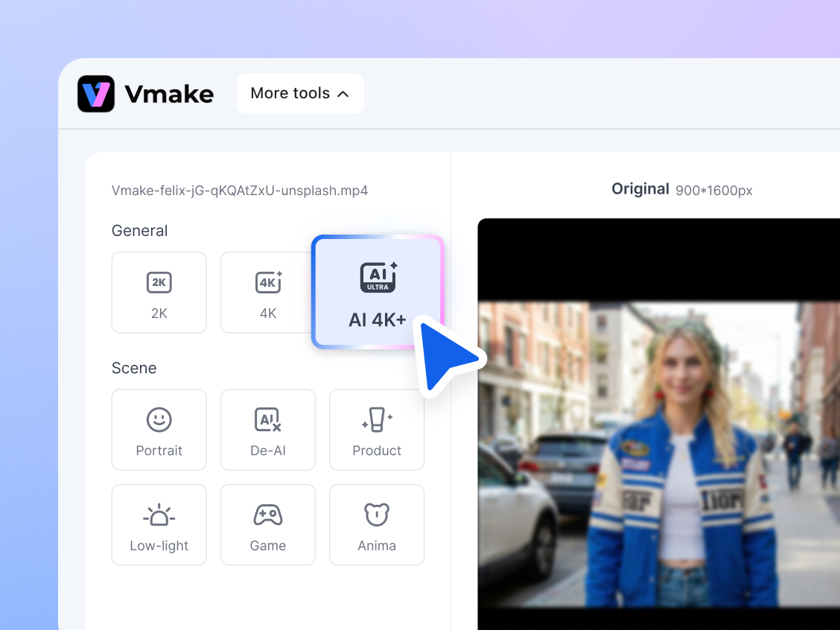Select the 4K upscale icon
The height and width of the screenshot is (630, 840).
267,282
